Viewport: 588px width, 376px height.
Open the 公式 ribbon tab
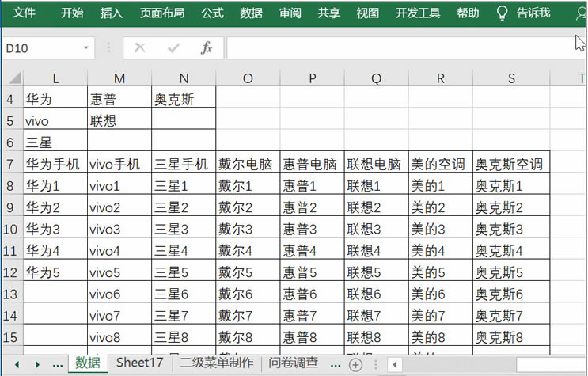click(x=212, y=13)
